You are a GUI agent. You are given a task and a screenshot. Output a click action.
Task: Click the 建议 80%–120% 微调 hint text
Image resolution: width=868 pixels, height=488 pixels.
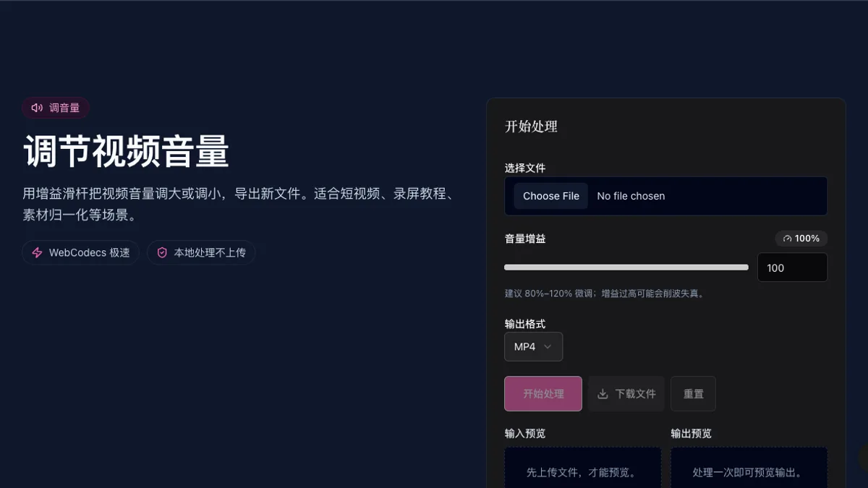click(x=605, y=294)
